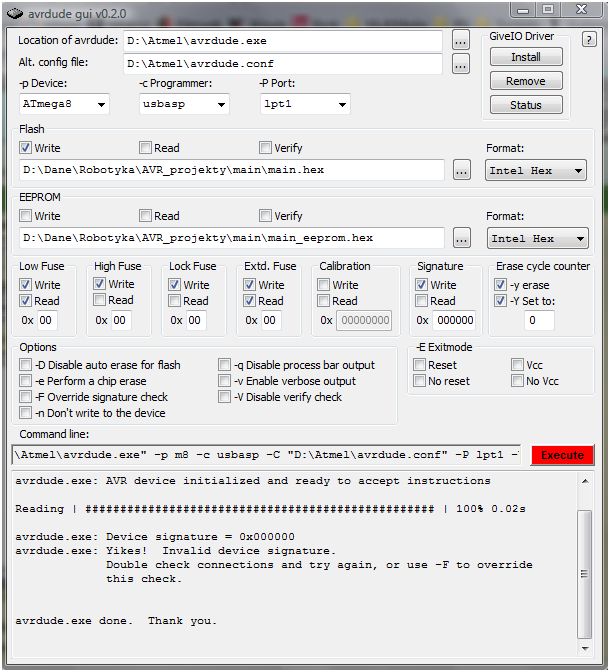Click Low Fuse hex value field
This screenshot has height=672, width=610.
coord(47,320)
